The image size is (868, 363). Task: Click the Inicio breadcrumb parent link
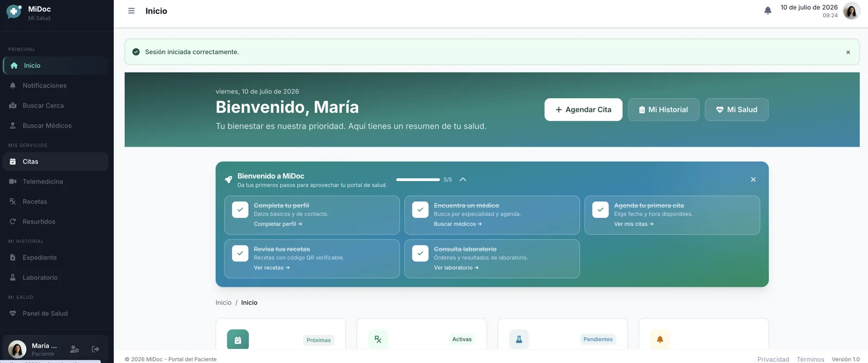[224, 303]
